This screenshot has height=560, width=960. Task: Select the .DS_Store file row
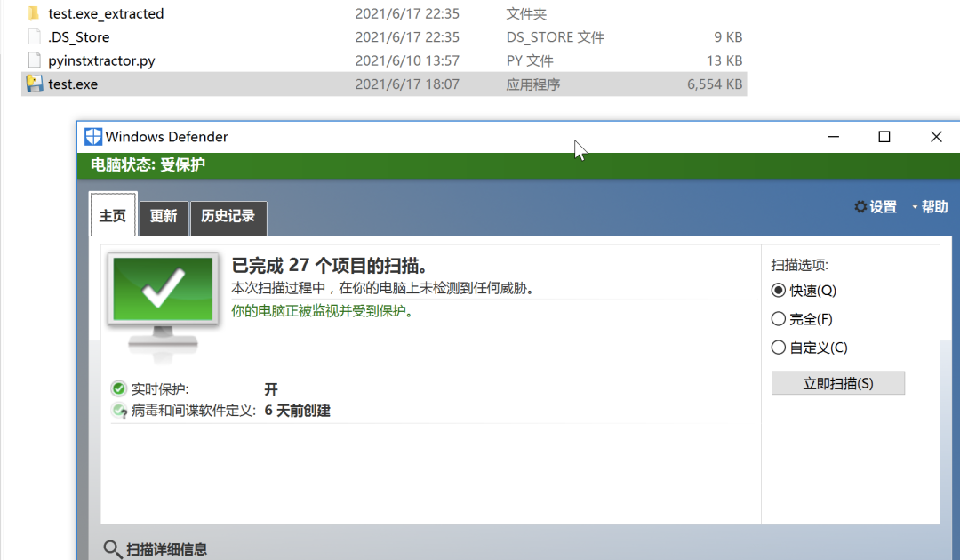(x=385, y=36)
